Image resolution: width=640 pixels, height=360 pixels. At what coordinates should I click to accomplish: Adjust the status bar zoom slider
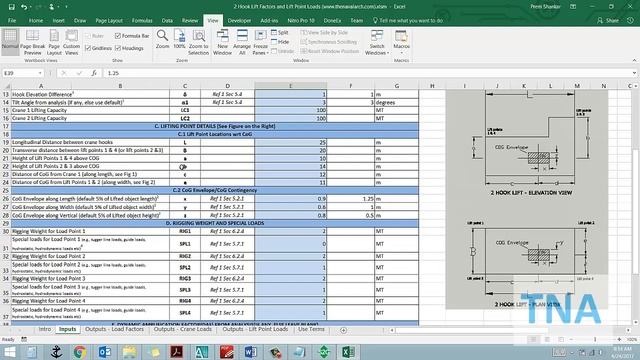[x=595, y=340]
